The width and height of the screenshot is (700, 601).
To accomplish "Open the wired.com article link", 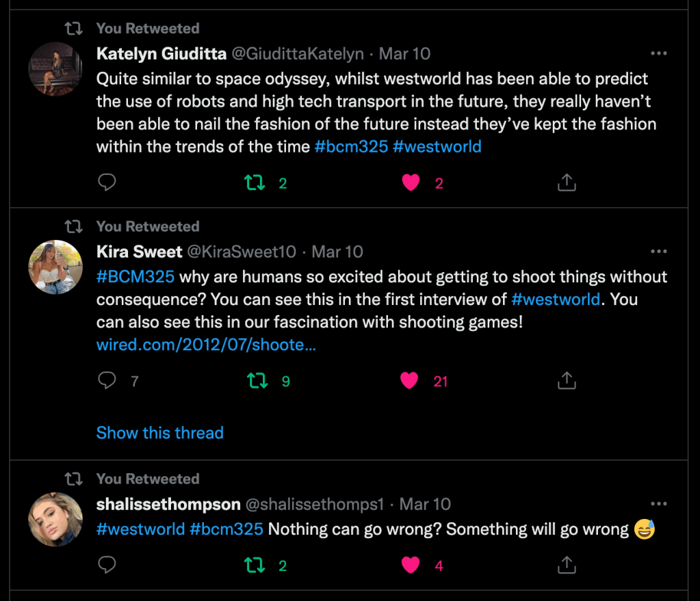I will point(205,345).
